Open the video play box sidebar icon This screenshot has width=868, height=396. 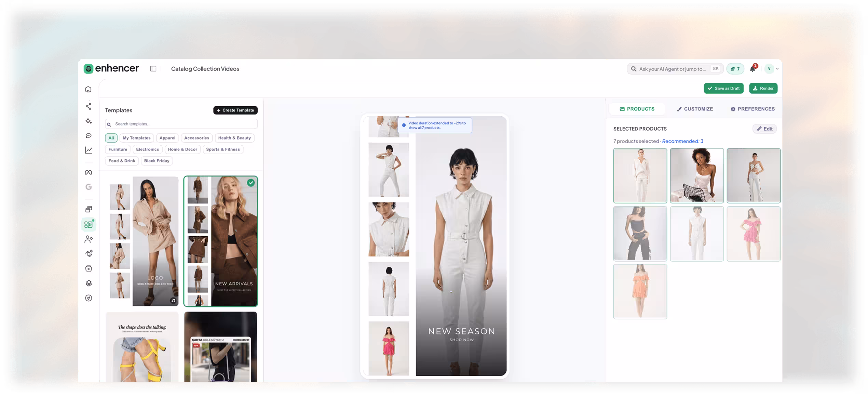click(x=89, y=268)
